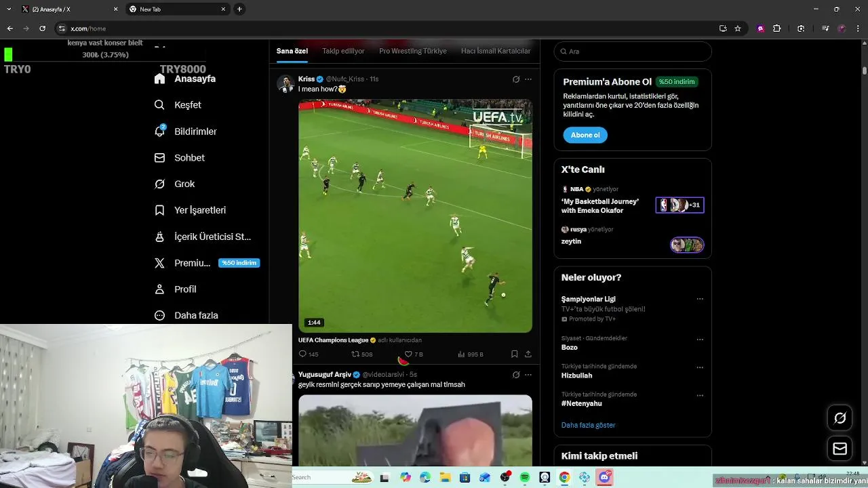Open UEFA Champions League source link

(333, 340)
